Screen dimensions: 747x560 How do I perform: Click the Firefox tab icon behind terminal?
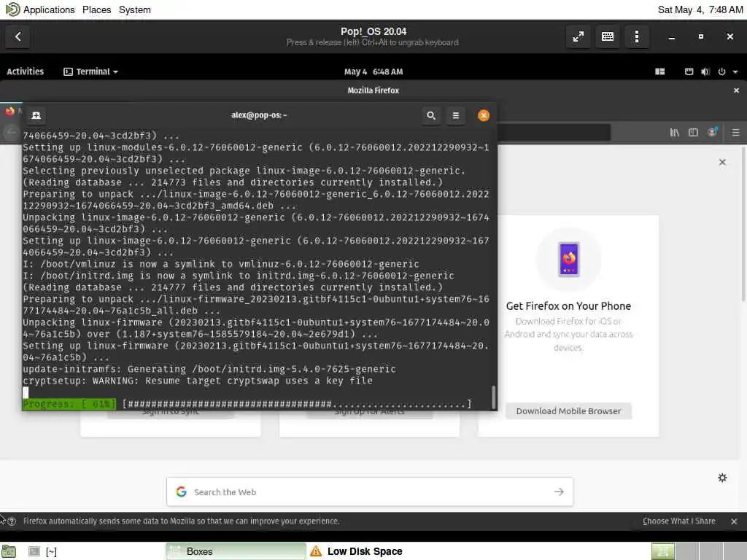click(x=9, y=112)
